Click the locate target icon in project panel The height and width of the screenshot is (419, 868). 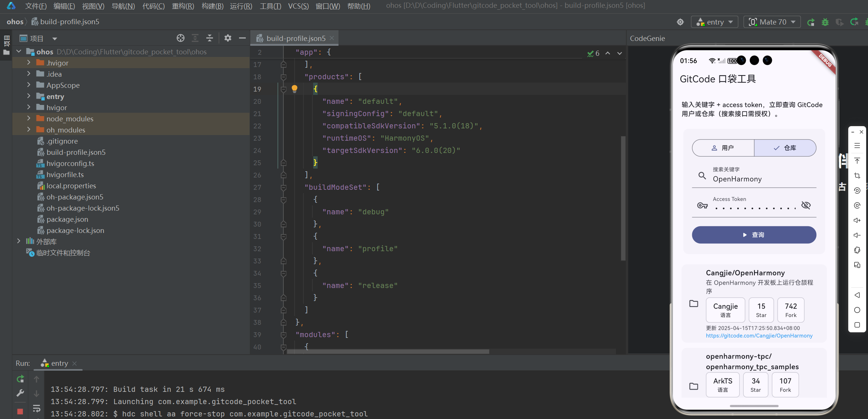point(181,38)
